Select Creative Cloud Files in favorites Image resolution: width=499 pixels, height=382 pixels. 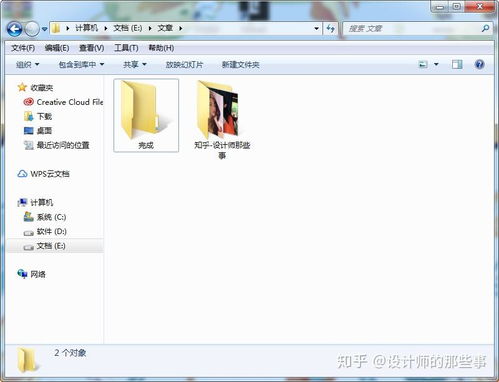coord(70,102)
